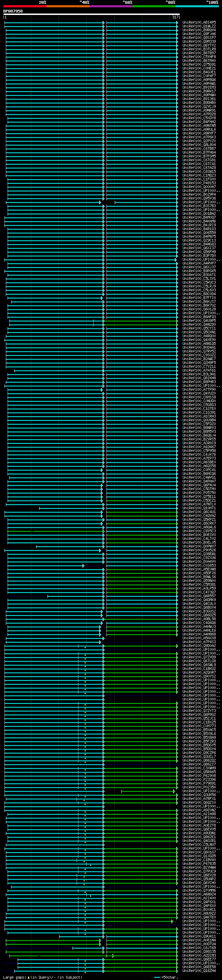The height and width of the screenshot is (980, 222).
Task: Select label UniRef100_Q2VCJ9
Action: pos(199,106)
